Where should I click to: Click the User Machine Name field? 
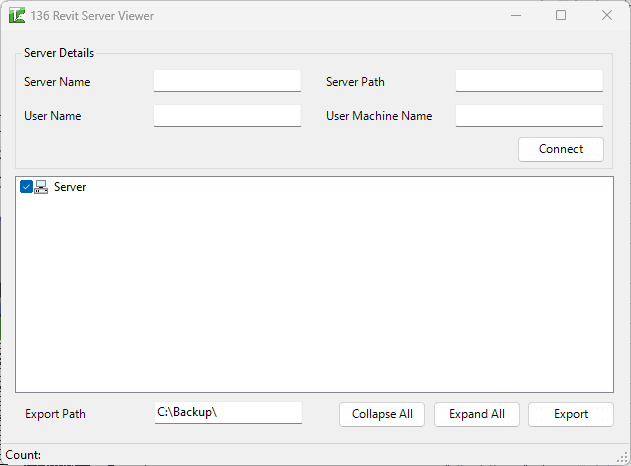point(529,116)
